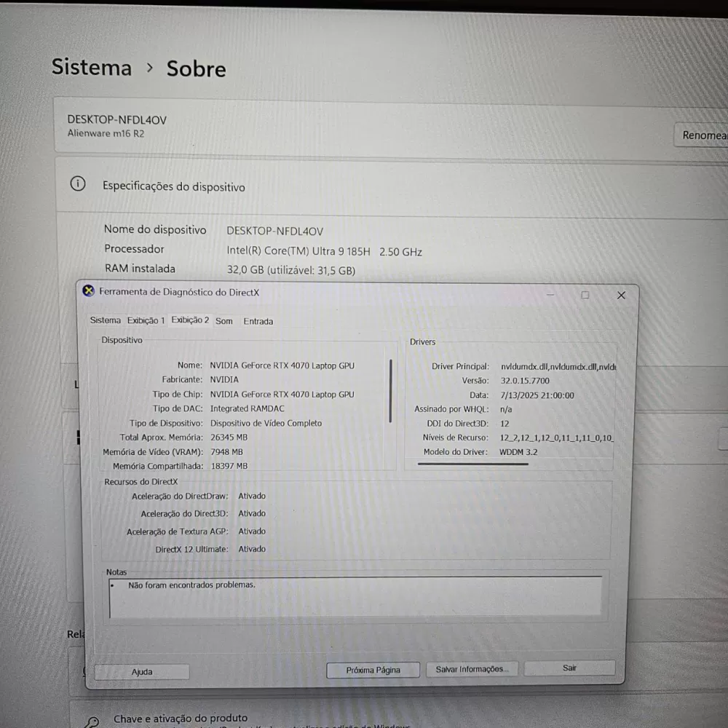Click the breadcrumb chevron between Sistema and Sobre
The width and height of the screenshot is (728, 728).
149,68
